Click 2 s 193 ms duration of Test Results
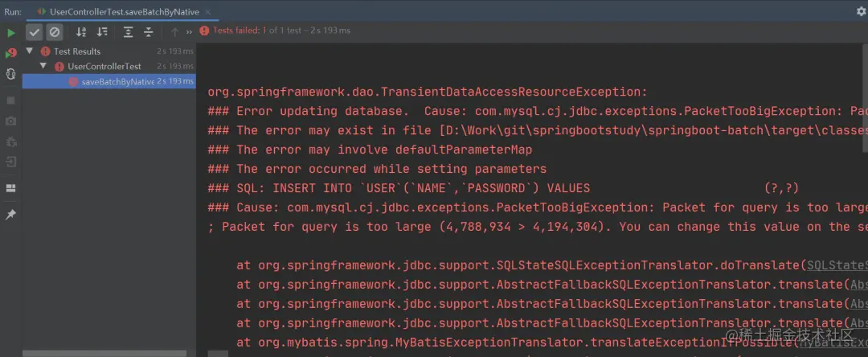 click(x=175, y=51)
